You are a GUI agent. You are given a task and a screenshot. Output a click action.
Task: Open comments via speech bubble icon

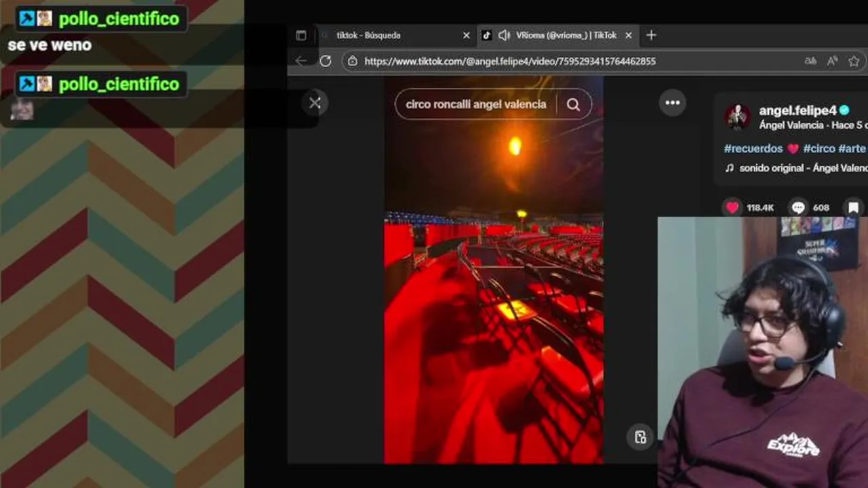point(798,207)
